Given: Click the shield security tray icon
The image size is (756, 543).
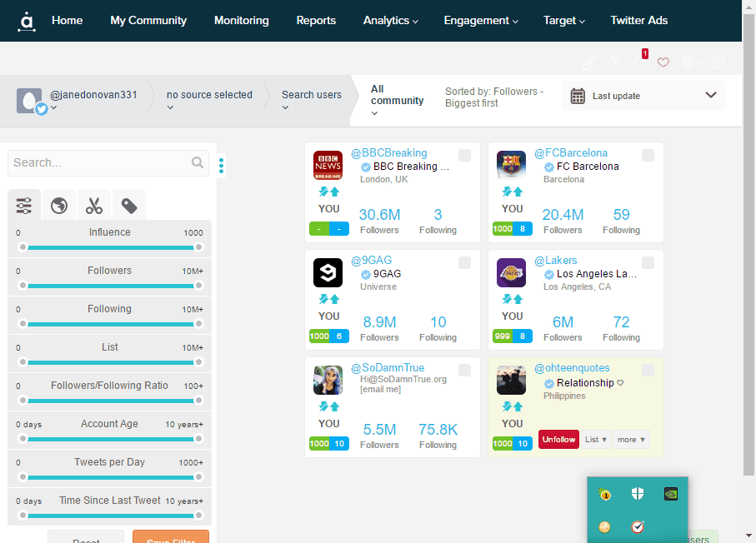Looking at the screenshot, I should tap(638, 493).
